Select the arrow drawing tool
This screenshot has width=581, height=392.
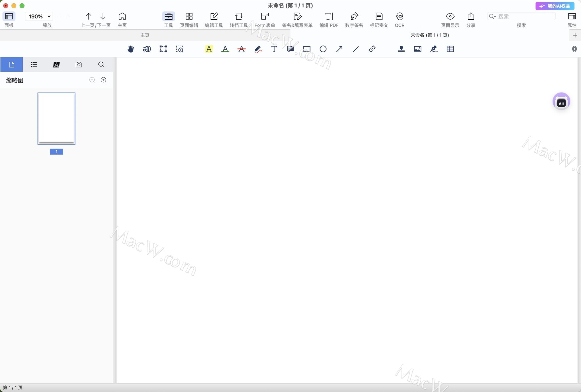(339, 49)
